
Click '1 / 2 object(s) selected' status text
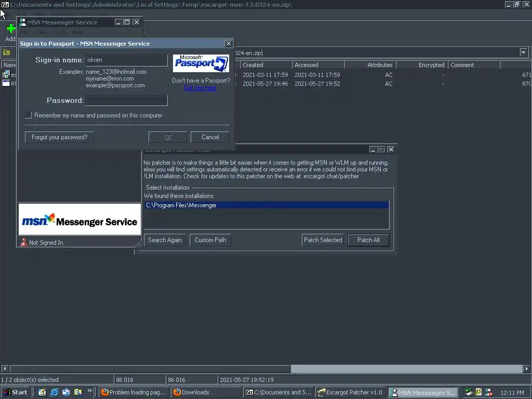pyautogui.click(x=30, y=380)
